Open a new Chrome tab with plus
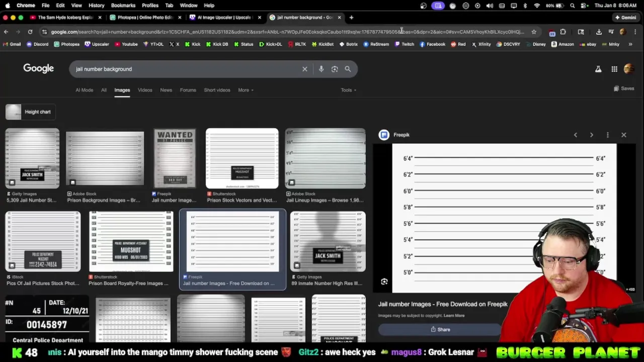Screen dimensions: 644x362 (351, 17)
